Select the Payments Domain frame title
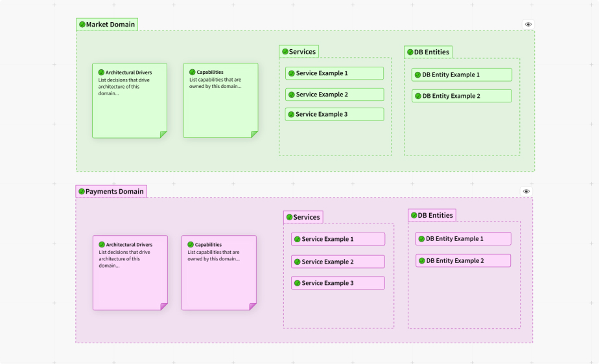Viewport: 599px width, 364px height. pos(114,192)
